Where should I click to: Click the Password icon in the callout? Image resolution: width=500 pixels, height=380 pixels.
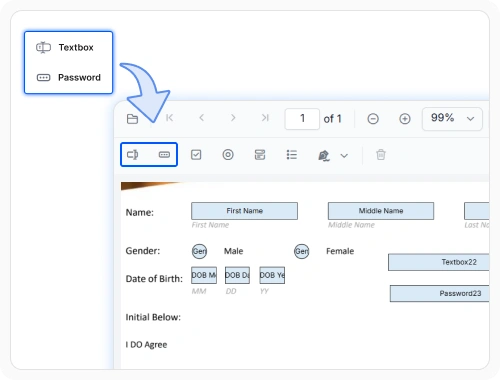click(x=43, y=78)
